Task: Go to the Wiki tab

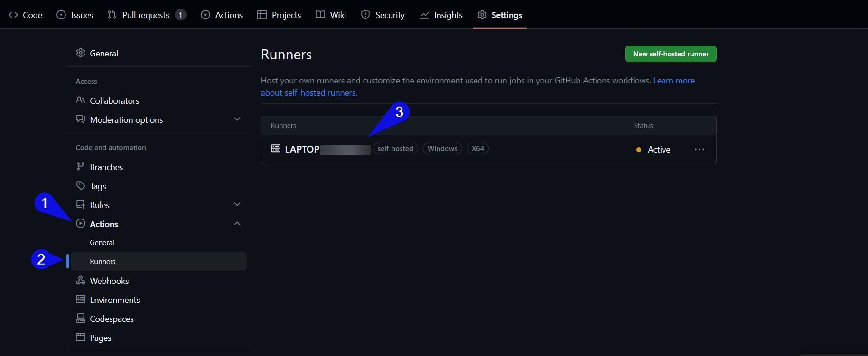Action: [337, 15]
